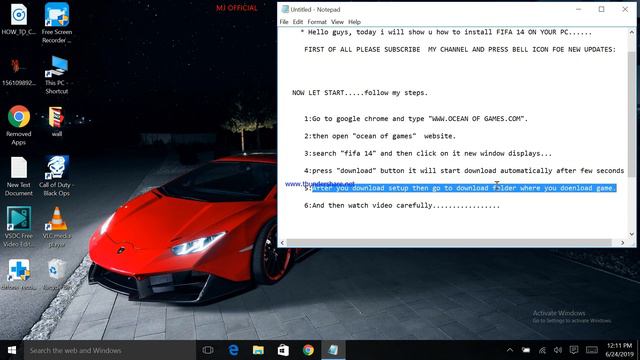Open the HOW_TO_C file desktop icon
Image resolution: width=640 pixels, height=360 pixels.
click(x=19, y=20)
